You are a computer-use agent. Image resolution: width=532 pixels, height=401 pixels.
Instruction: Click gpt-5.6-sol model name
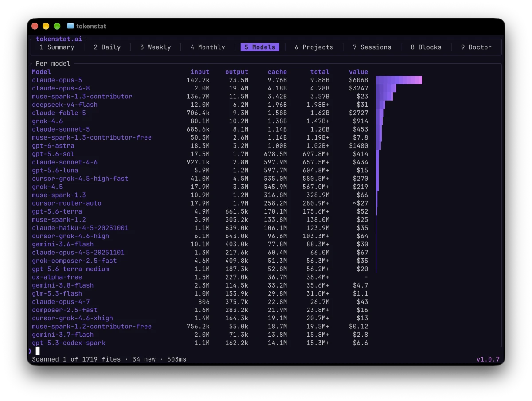pos(53,154)
